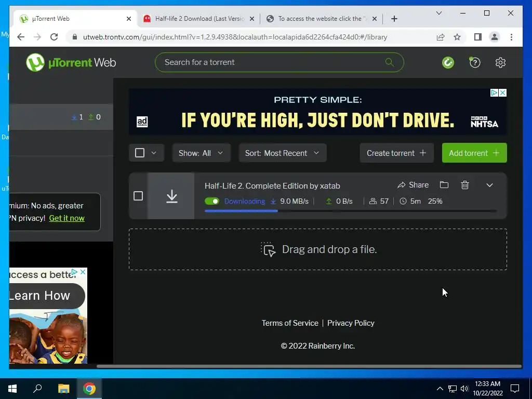Image resolution: width=532 pixels, height=399 pixels.
Task: Tick the select-all torrents checkbox
Action: coord(140,153)
